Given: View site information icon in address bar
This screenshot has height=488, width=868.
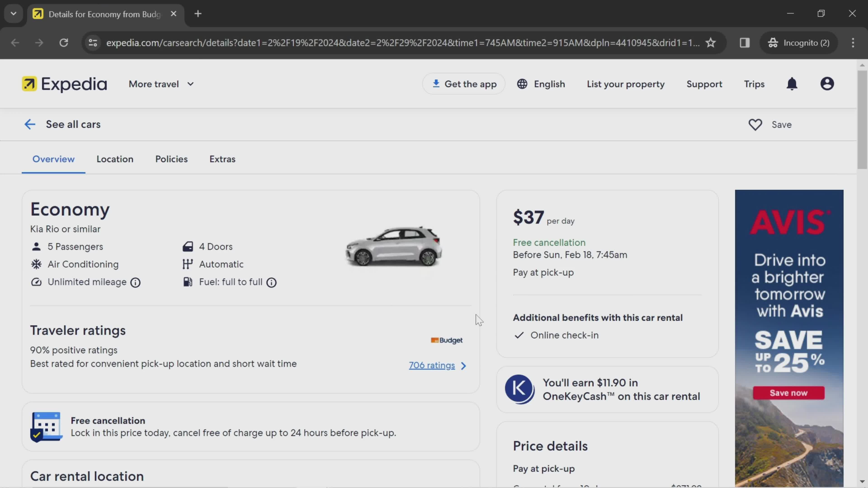Looking at the screenshot, I should [93, 43].
